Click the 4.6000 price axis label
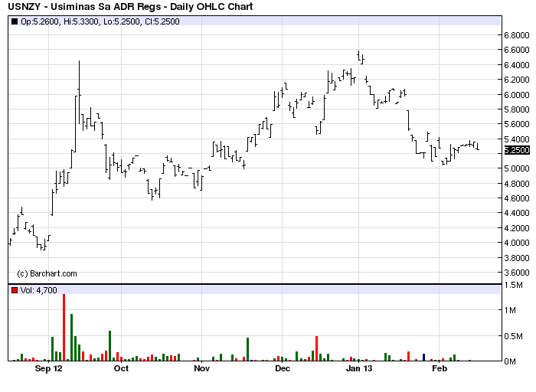The height and width of the screenshot is (392, 536). tap(517, 198)
